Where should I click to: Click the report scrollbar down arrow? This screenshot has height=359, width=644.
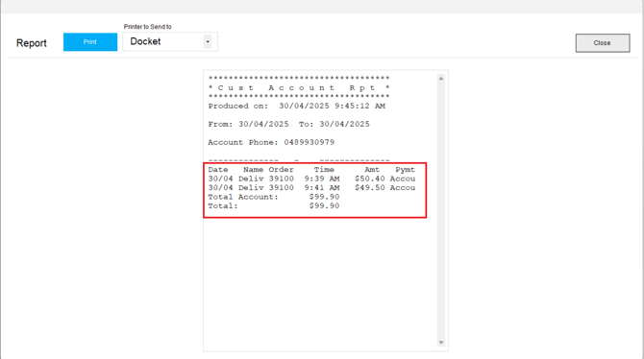pyautogui.click(x=441, y=343)
